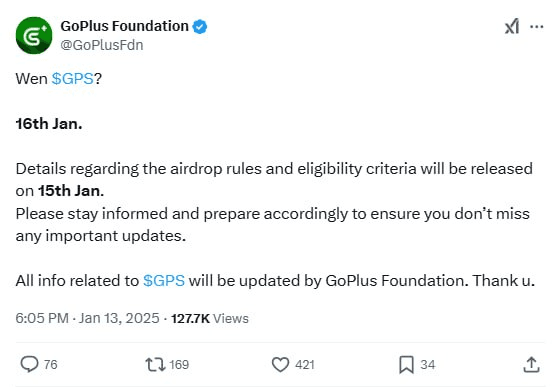Image resolution: width=559 pixels, height=387 pixels.
Task: Open the GoPlus Foundation profile avatar
Action: coord(34,35)
